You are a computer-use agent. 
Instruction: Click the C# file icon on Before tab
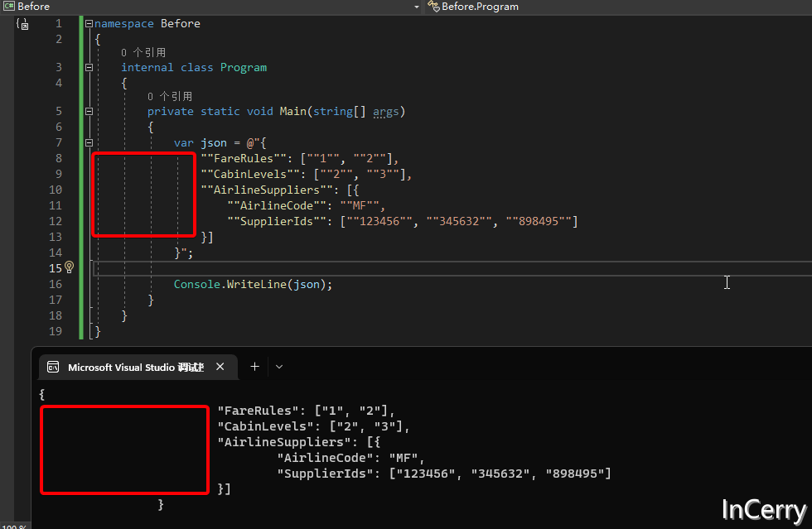(8, 6)
